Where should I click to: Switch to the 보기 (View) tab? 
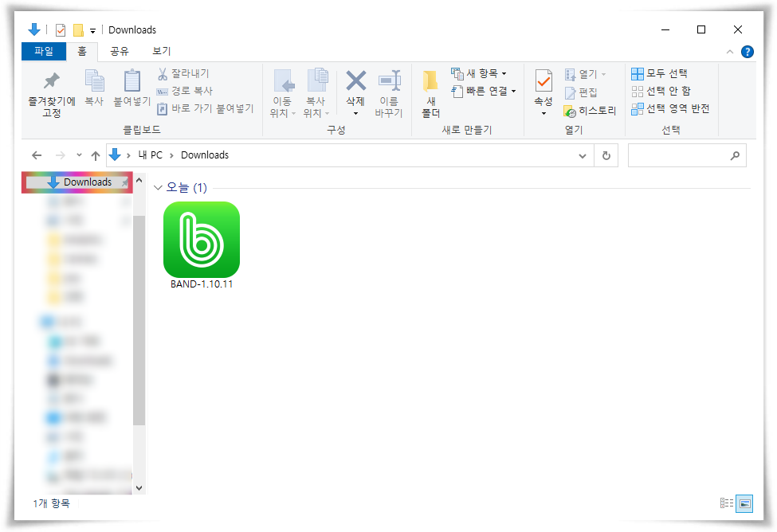pyautogui.click(x=162, y=51)
